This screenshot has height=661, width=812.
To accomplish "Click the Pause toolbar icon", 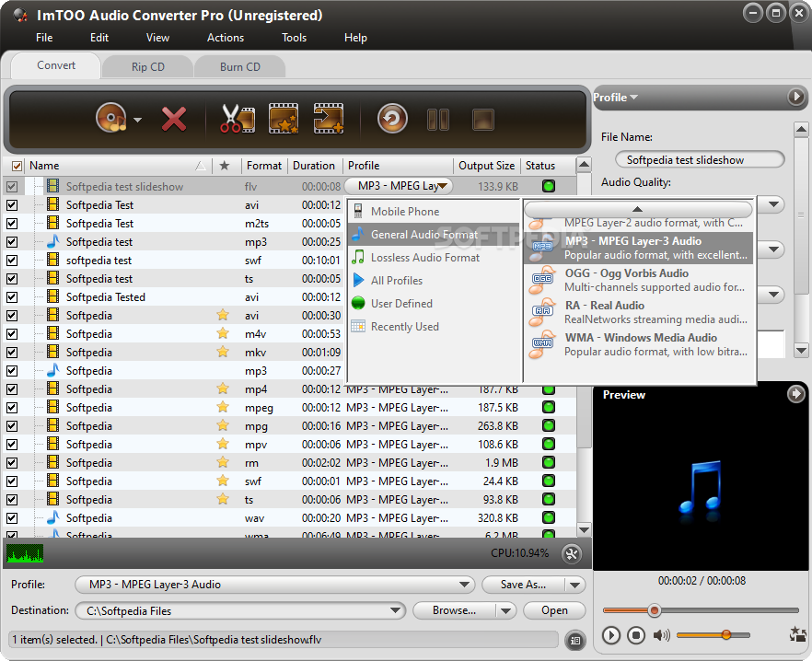I will coord(438,120).
